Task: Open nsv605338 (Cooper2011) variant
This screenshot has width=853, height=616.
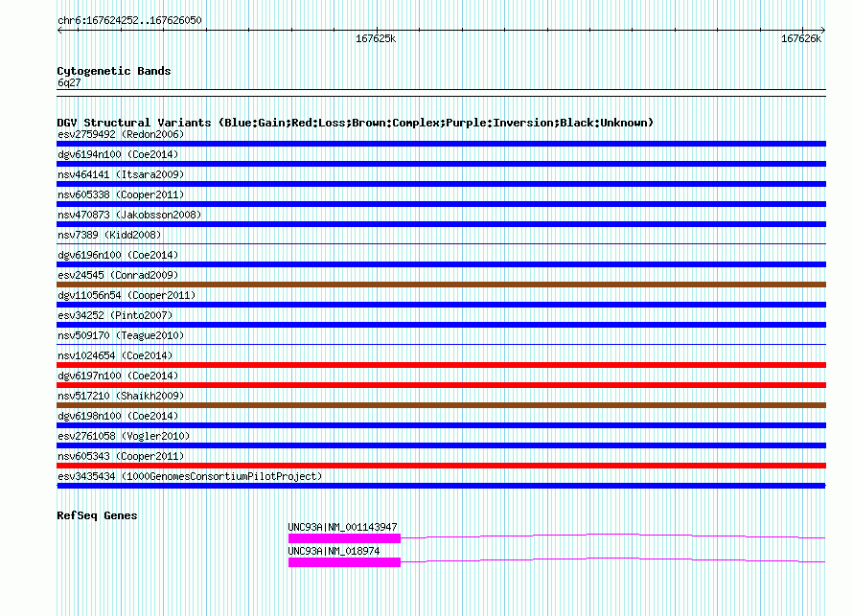Action: [x=121, y=194]
